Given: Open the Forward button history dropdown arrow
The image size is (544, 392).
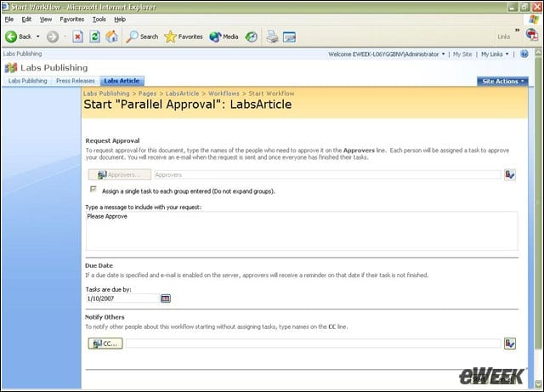Looking at the screenshot, I should pos(65,37).
